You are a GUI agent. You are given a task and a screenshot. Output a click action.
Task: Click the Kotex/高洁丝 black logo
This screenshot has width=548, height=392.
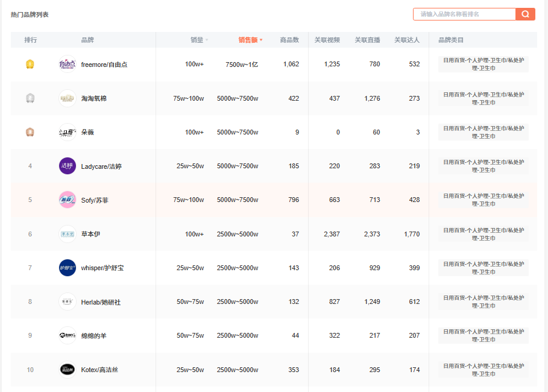68,370
